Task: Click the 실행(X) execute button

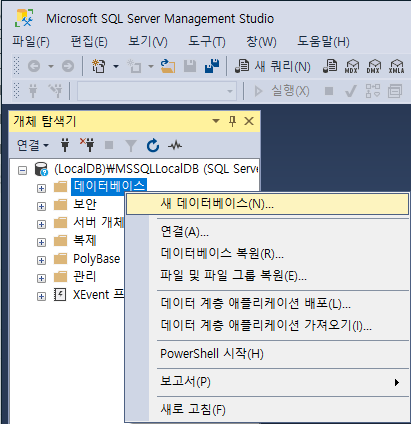Action: click(282, 91)
